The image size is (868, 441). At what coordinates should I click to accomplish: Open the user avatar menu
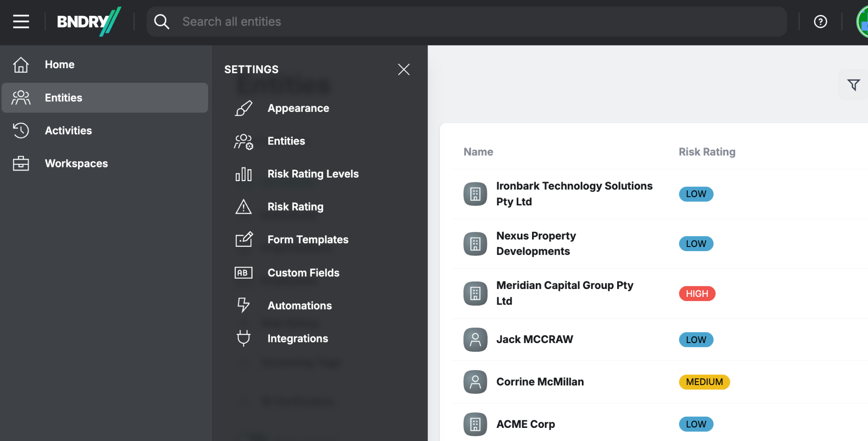(x=863, y=22)
